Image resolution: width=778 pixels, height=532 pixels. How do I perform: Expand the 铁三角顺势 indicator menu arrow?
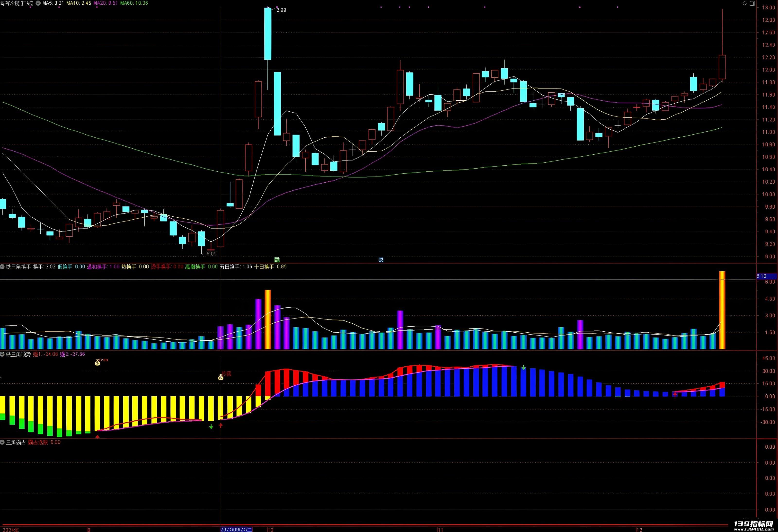click(2, 354)
